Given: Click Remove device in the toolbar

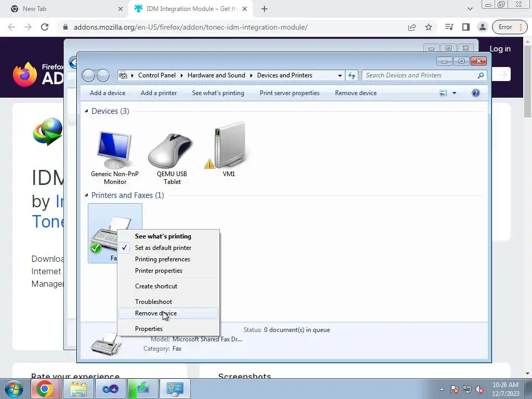Looking at the screenshot, I should click(356, 93).
